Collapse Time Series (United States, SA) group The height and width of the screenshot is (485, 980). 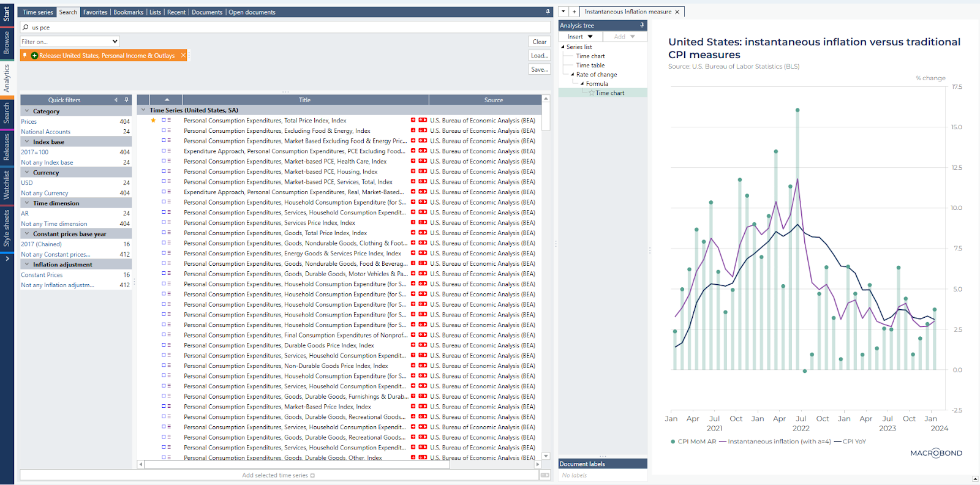coord(143,110)
